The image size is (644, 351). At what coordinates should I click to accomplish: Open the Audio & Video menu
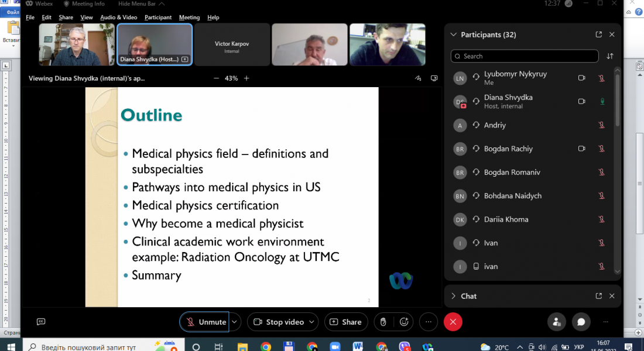pos(118,18)
